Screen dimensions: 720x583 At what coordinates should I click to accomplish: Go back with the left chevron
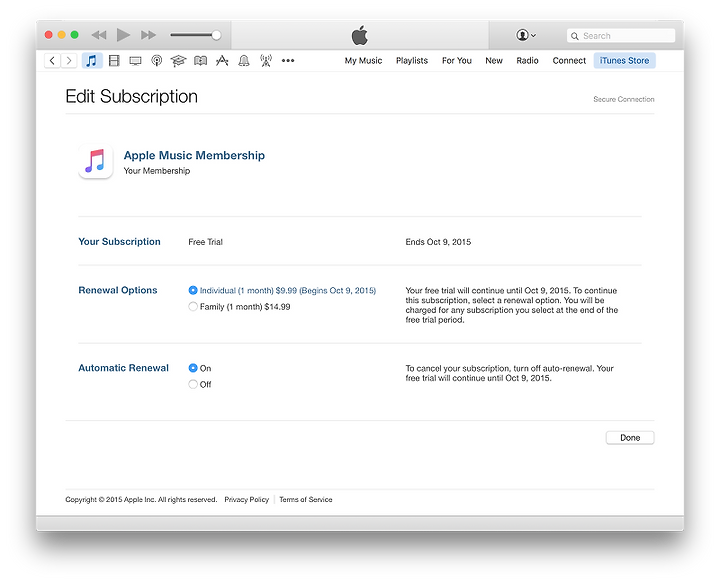click(x=52, y=61)
